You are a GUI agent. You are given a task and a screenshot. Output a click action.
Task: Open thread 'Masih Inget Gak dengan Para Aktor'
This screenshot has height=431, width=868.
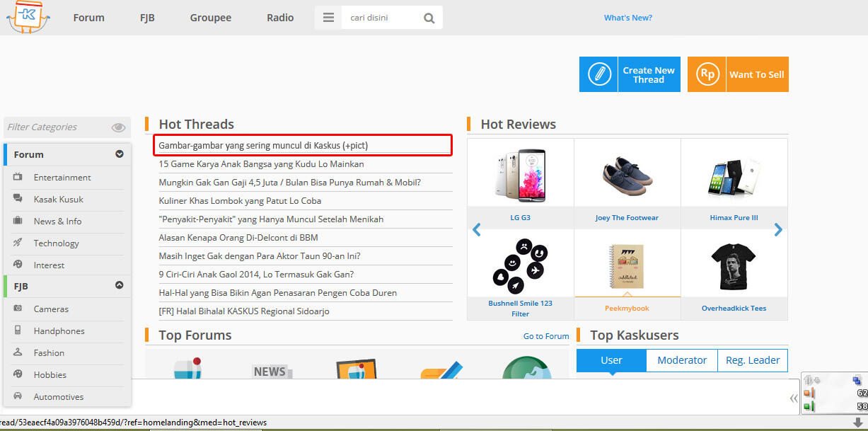click(260, 255)
